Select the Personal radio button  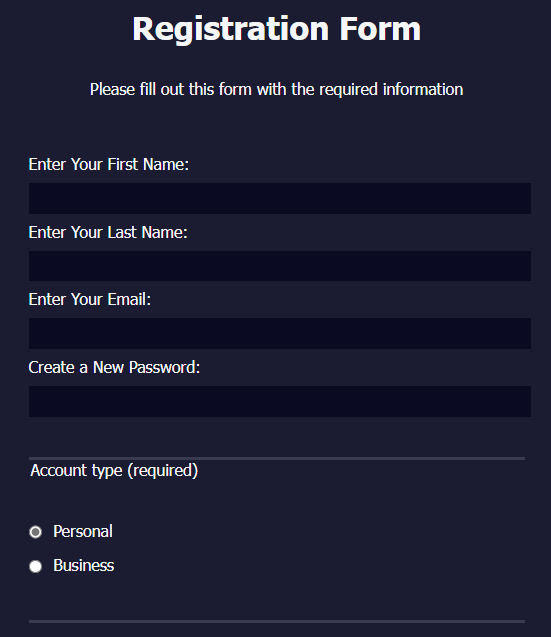point(35,532)
